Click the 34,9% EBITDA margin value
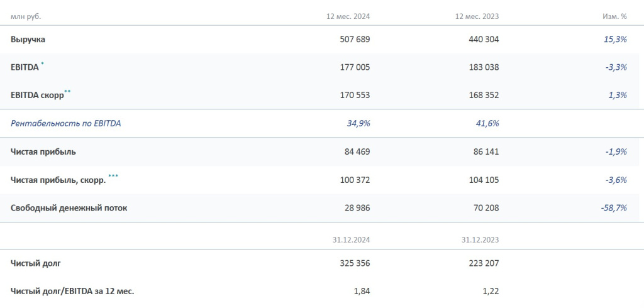The height and width of the screenshot is (308, 644). click(358, 123)
